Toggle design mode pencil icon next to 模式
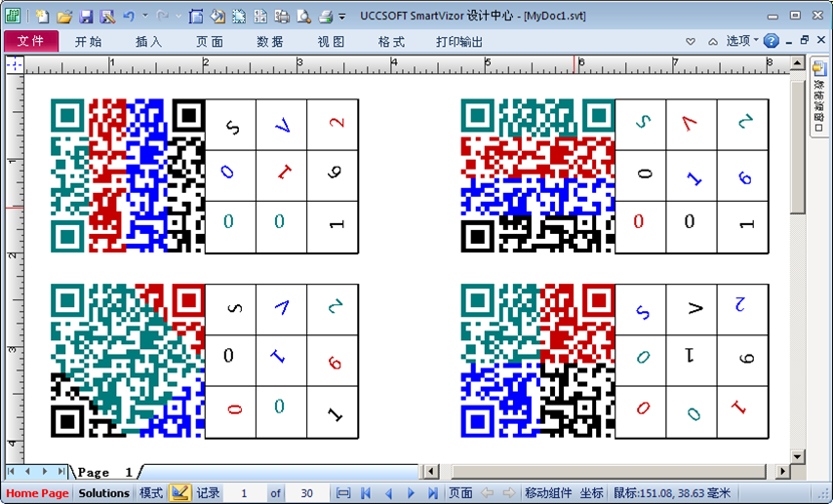833x504 pixels. [x=180, y=493]
